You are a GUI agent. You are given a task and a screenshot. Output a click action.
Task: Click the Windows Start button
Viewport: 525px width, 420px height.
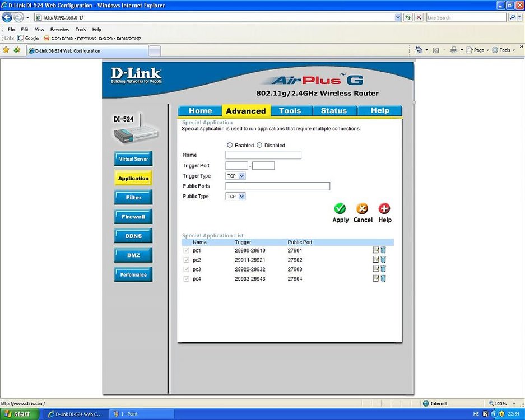(20, 414)
